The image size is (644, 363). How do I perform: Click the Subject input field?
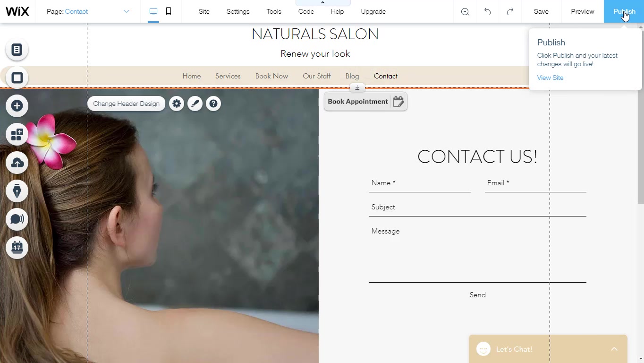coord(477,207)
